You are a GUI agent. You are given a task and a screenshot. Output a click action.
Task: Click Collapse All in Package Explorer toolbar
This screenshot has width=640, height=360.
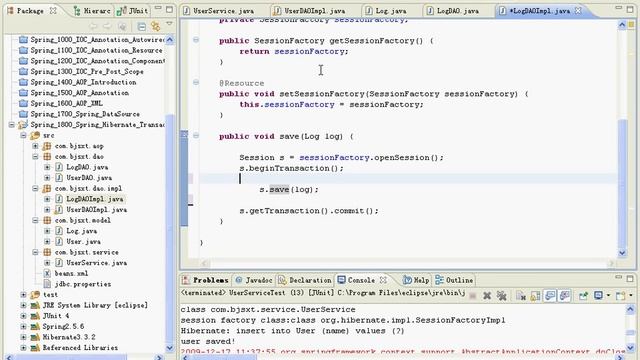[141, 27]
